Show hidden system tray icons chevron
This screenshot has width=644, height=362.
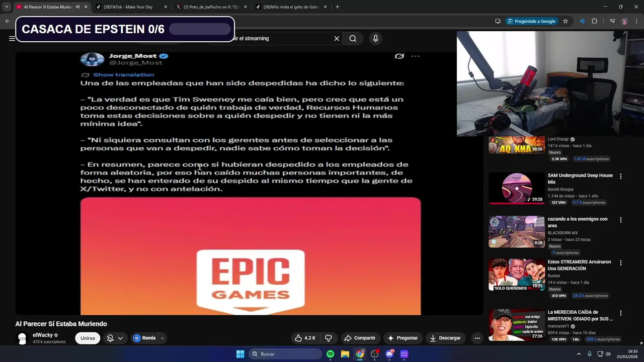pos(579,354)
